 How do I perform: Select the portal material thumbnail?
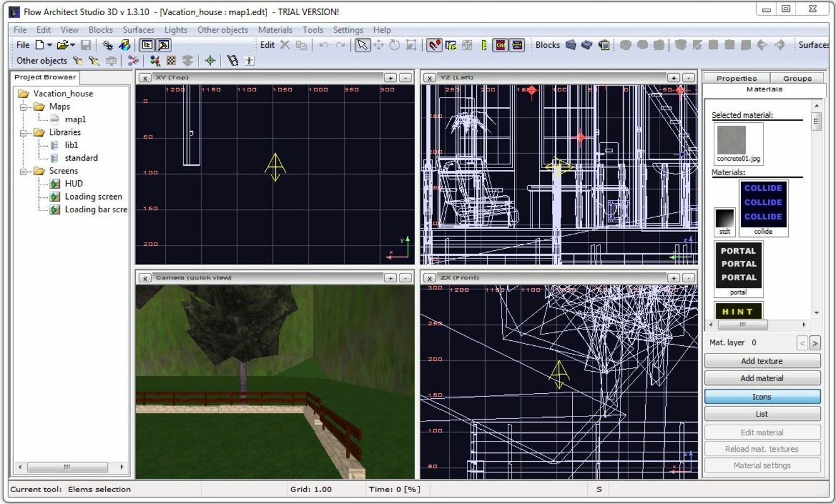pyautogui.click(x=738, y=269)
